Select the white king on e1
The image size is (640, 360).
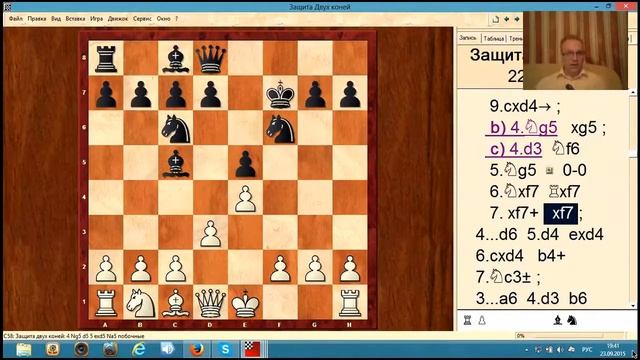[245, 303]
